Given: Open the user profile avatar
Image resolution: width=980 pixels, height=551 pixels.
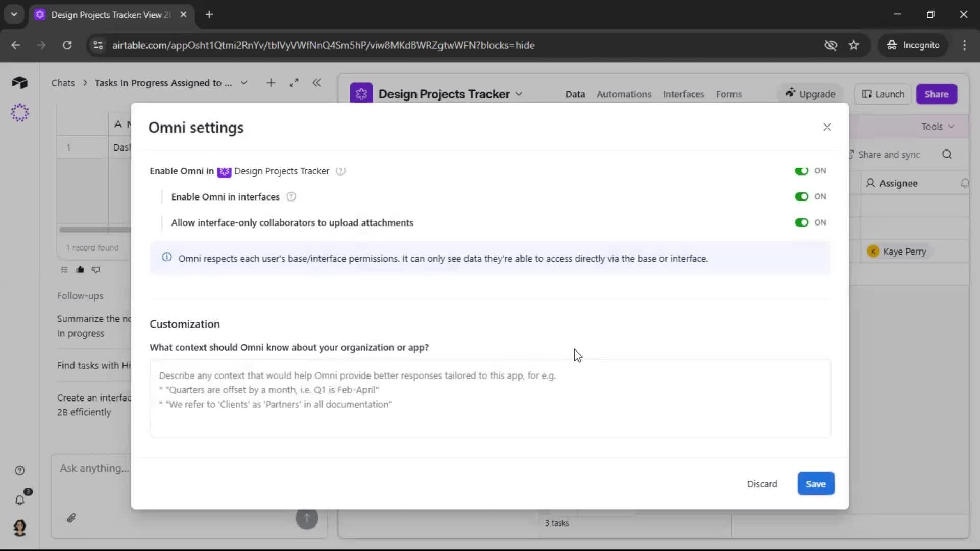Looking at the screenshot, I should 20,528.
